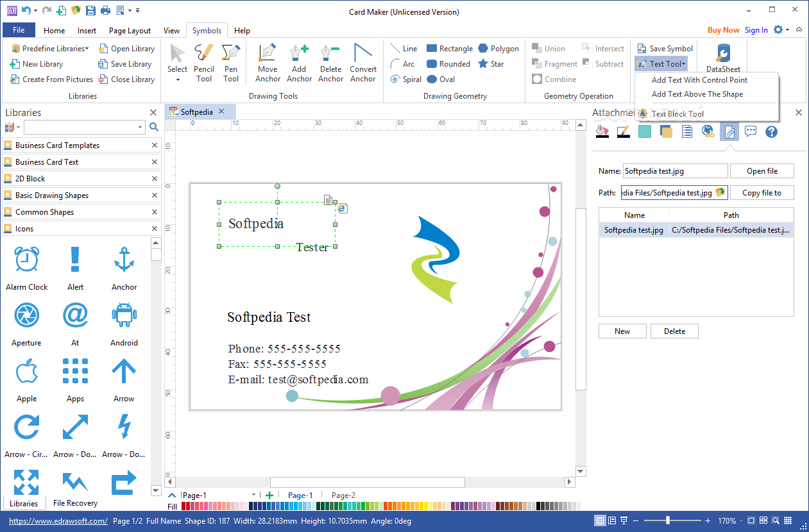The image size is (809, 532).
Task: Open the DataSheet tool
Action: [x=723, y=58]
